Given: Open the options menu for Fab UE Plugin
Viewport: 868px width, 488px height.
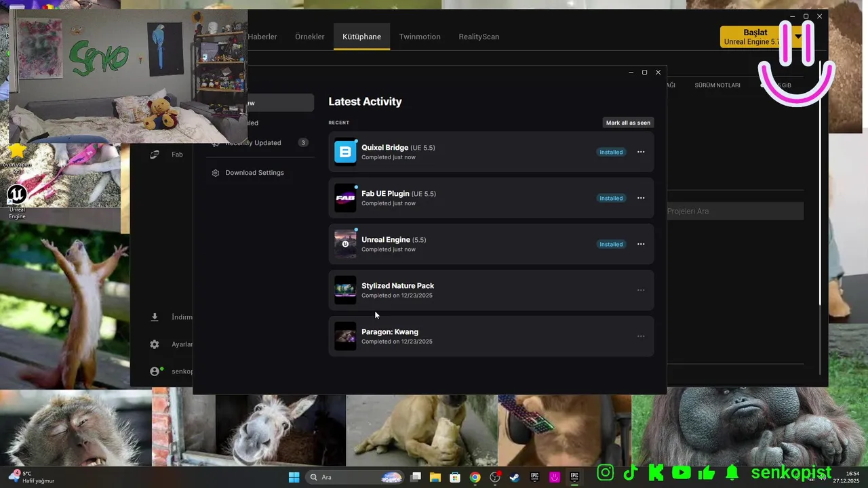Looking at the screenshot, I should coord(641,198).
